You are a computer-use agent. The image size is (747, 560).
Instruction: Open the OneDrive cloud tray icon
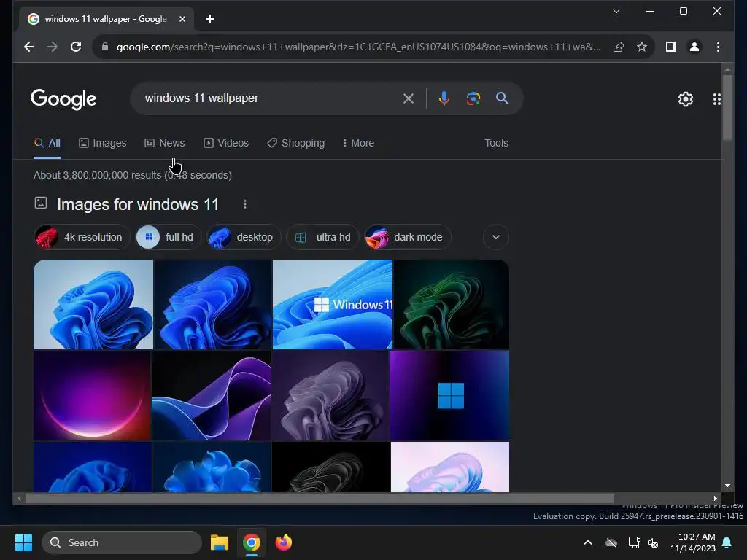click(611, 542)
